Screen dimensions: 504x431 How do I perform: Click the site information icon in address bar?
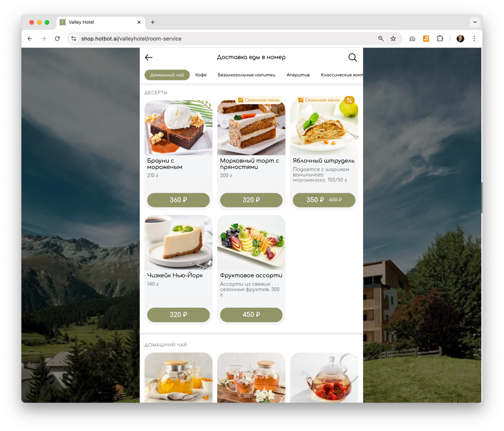[74, 39]
